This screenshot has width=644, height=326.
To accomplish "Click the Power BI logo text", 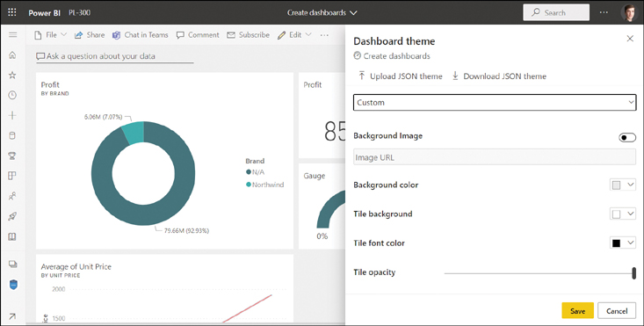I will pyautogui.click(x=44, y=12).
